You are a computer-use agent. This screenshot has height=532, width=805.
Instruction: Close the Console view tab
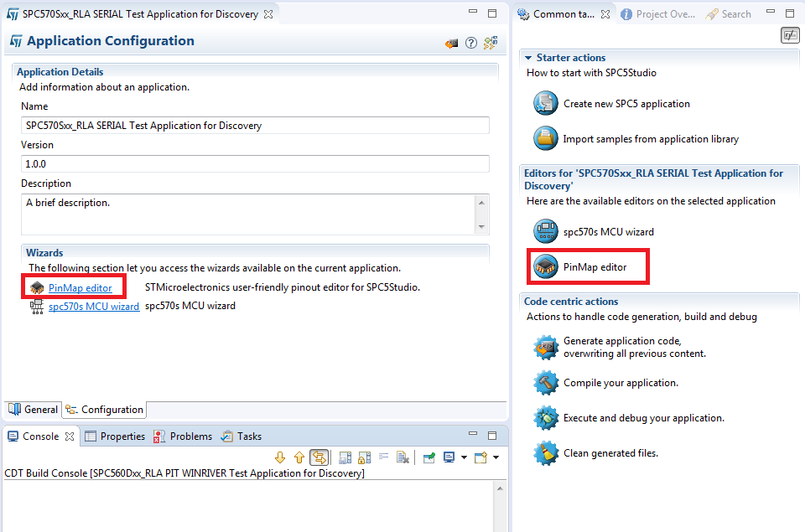click(70, 436)
